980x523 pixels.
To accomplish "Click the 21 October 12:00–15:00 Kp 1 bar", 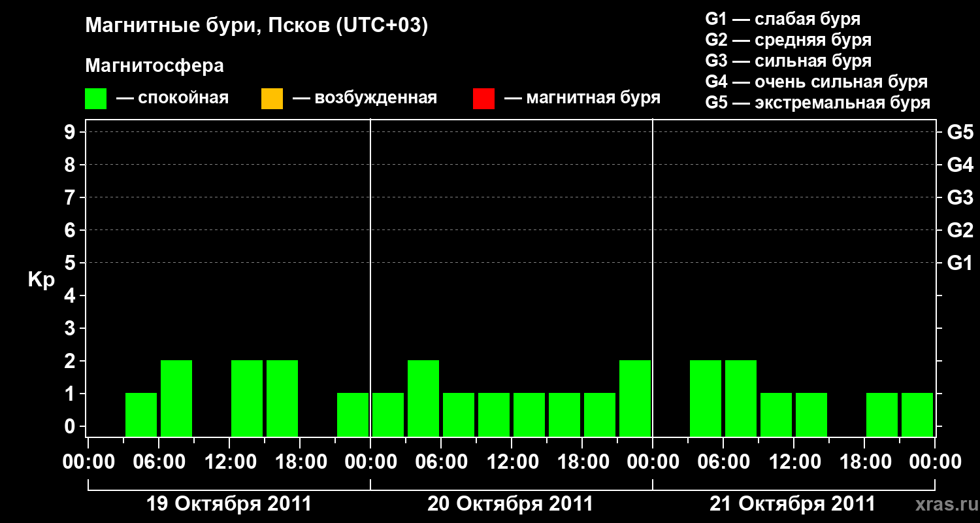I will (x=811, y=414).
